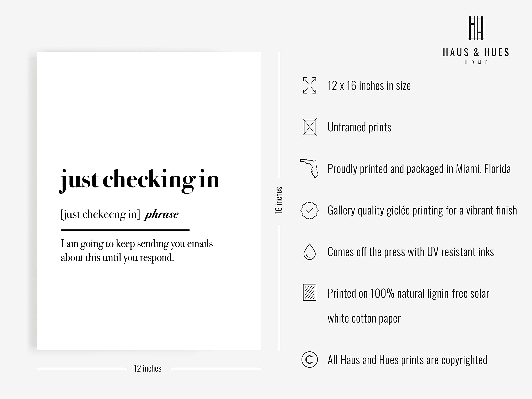The height and width of the screenshot is (399, 532).
Task: Click "Proudly printed and packaged in Miami, Florida"
Action: [x=419, y=169]
